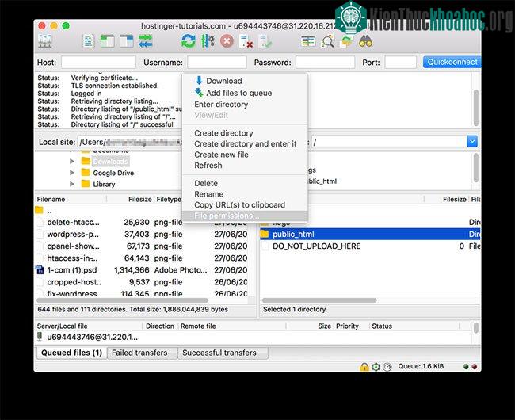Click the Host input field
The width and height of the screenshot is (515, 420).
[x=98, y=62]
